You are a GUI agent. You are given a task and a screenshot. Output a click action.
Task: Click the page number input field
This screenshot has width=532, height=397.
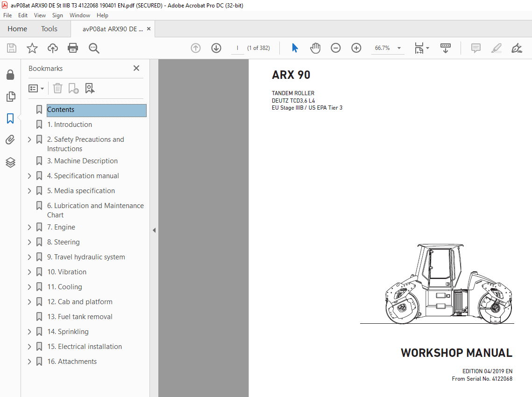(x=237, y=48)
